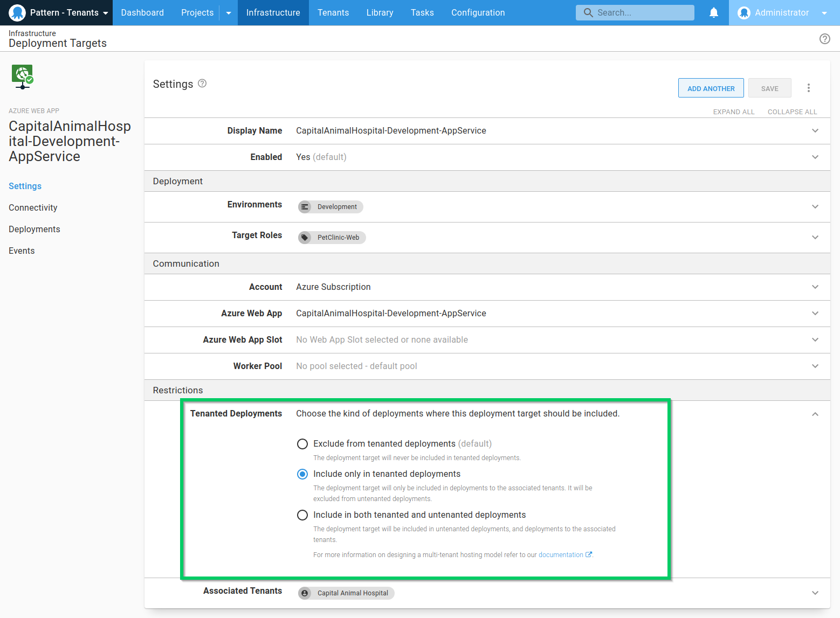840x618 pixels.
Task: Choose Include in both tenanted and untenanted
Action: pyautogui.click(x=302, y=515)
